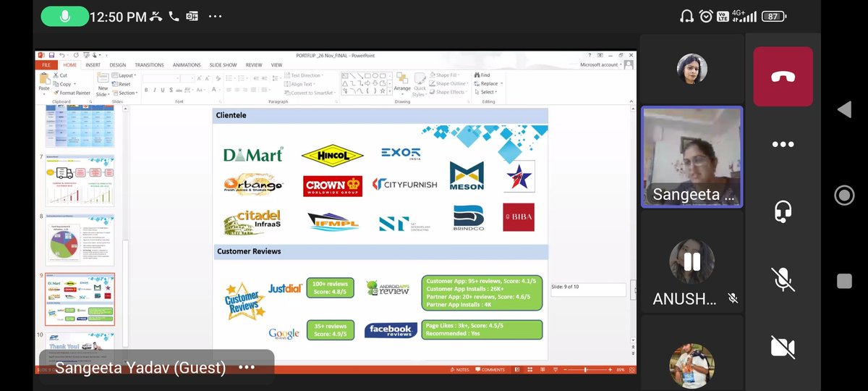Select slide 7 thumbnail
Screen dimensions: 868x391
(80, 181)
